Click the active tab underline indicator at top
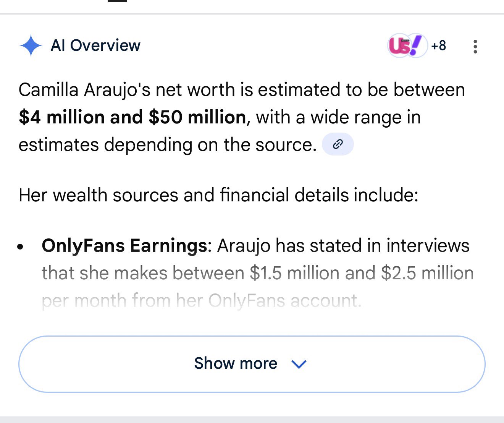This screenshot has height=423, width=504. (117, 1)
